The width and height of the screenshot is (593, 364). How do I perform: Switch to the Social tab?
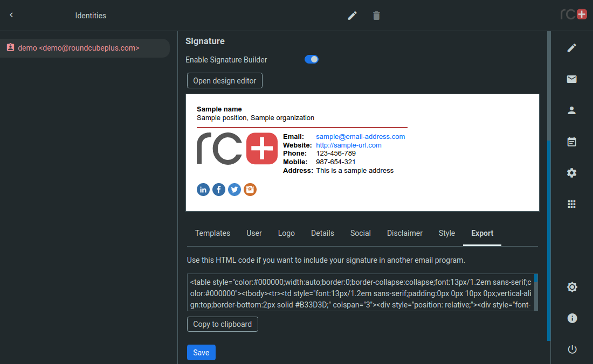pyautogui.click(x=361, y=233)
